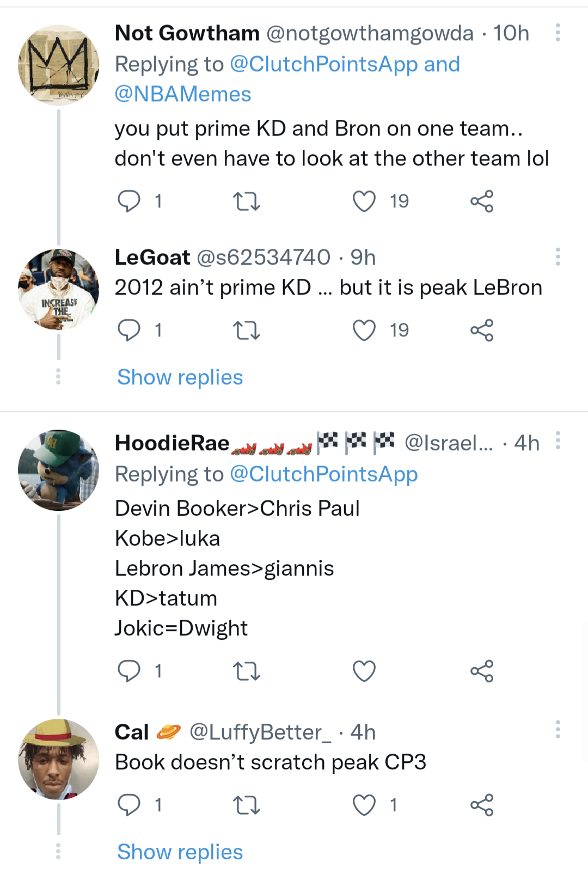Share LeGoat's tweet
Viewport: 588px width, 880px height.
[482, 329]
